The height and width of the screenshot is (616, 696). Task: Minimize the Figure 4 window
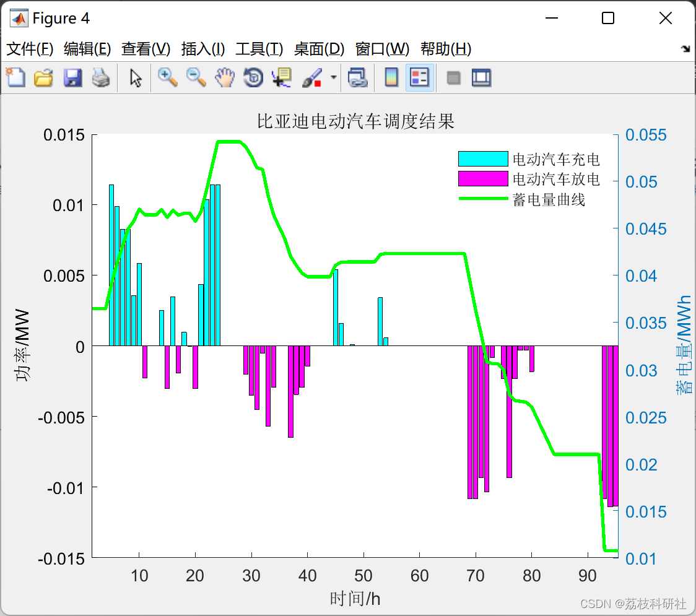pyautogui.click(x=551, y=18)
